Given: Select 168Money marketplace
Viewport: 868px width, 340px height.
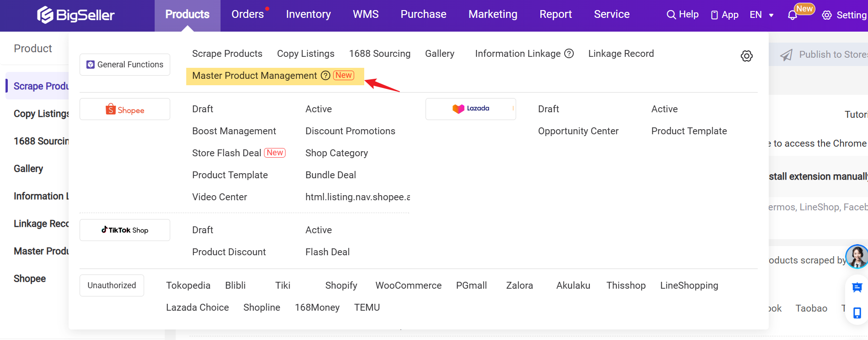Looking at the screenshot, I should tap(317, 307).
